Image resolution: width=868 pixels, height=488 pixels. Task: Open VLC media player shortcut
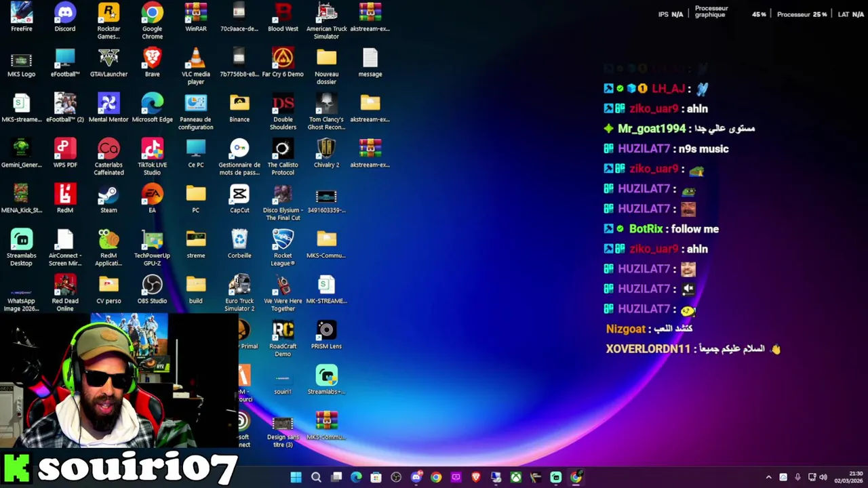pyautogui.click(x=196, y=66)
